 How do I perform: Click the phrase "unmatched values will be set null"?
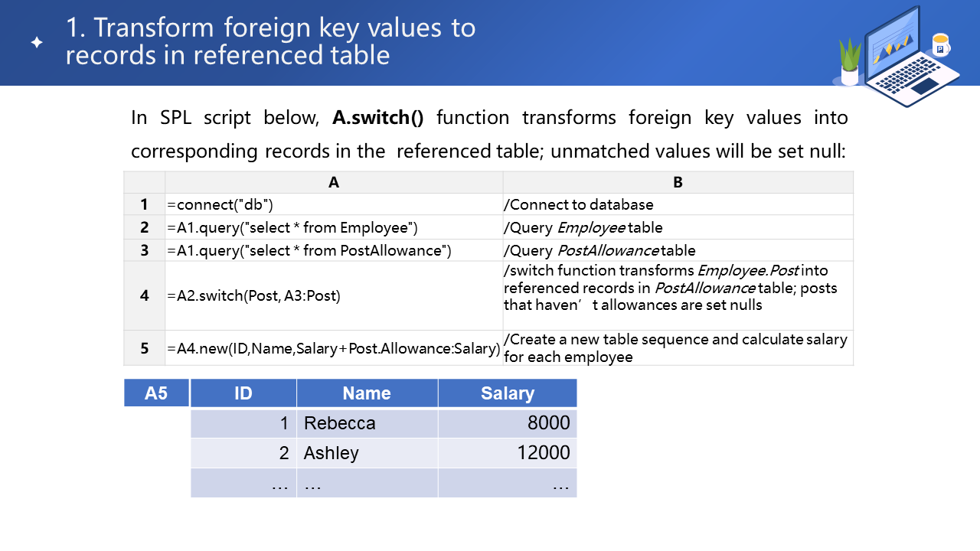coord(695,151)
